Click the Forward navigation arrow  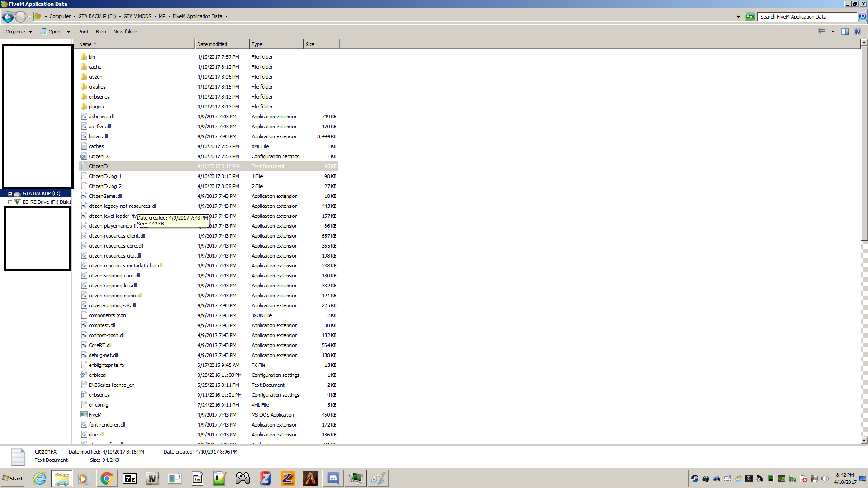(x=20, y=17)
